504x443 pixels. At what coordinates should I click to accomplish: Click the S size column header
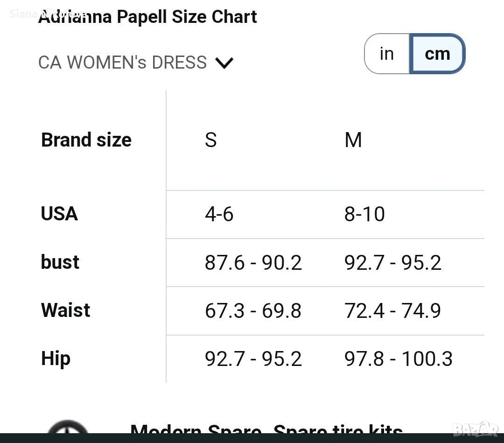pyautogui.click(x=211, y=140)
